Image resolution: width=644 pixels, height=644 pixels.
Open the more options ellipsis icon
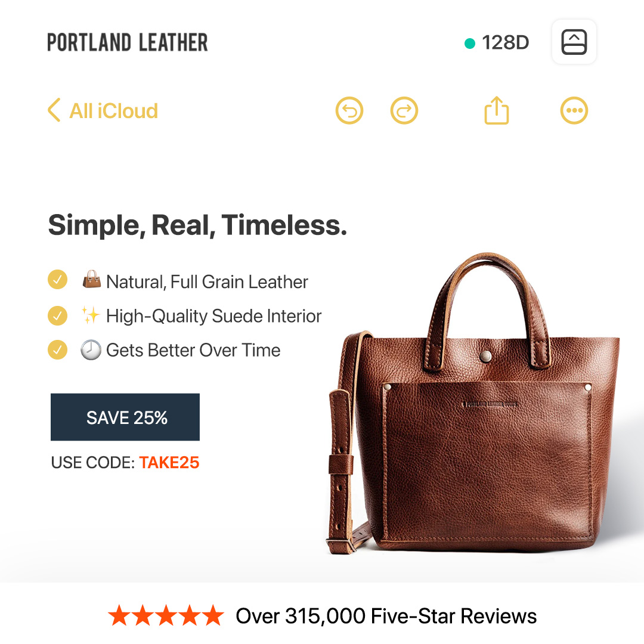574,110
